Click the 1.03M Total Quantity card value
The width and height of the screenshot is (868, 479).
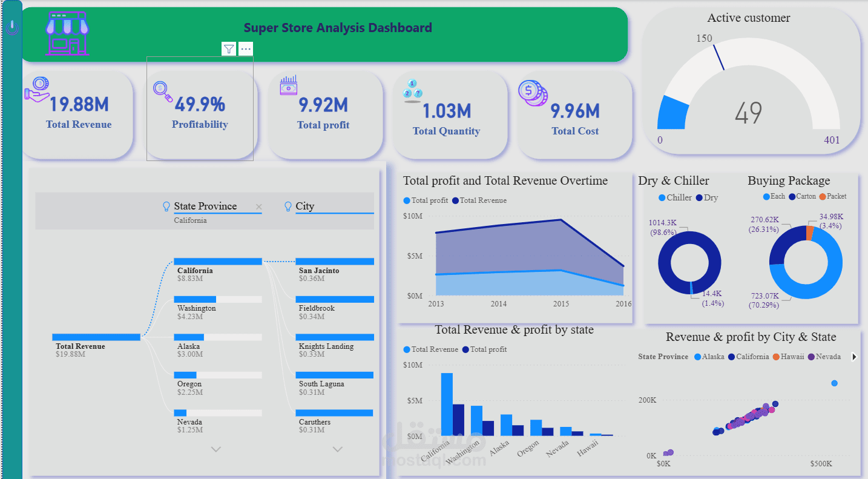447,111
